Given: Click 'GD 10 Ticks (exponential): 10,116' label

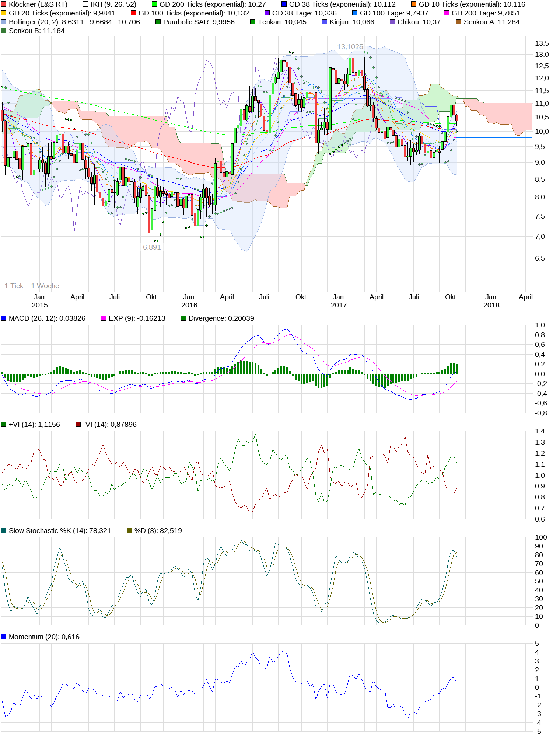Looking at the screenshot, I should 472,4.
